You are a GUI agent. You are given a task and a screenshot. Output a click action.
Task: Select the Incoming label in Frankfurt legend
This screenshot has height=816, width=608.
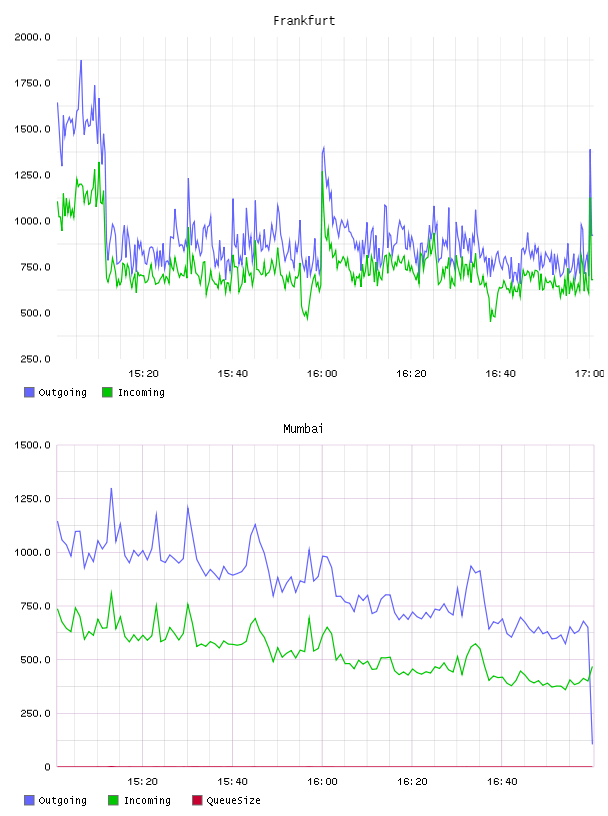pyautogui.click(x=141, y=393)
